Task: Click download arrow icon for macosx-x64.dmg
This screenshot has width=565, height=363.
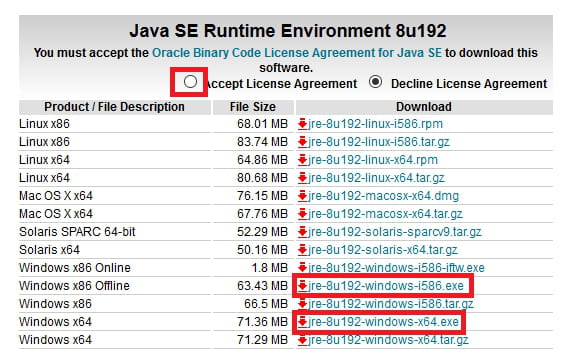Action: tap(303, 196)
